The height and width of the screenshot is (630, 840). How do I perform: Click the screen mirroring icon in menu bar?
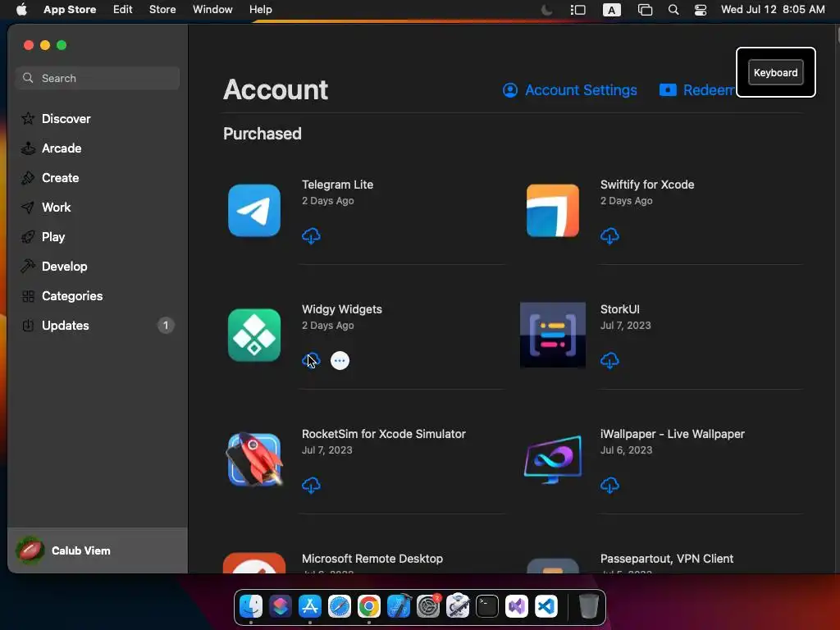coord(645,10)
